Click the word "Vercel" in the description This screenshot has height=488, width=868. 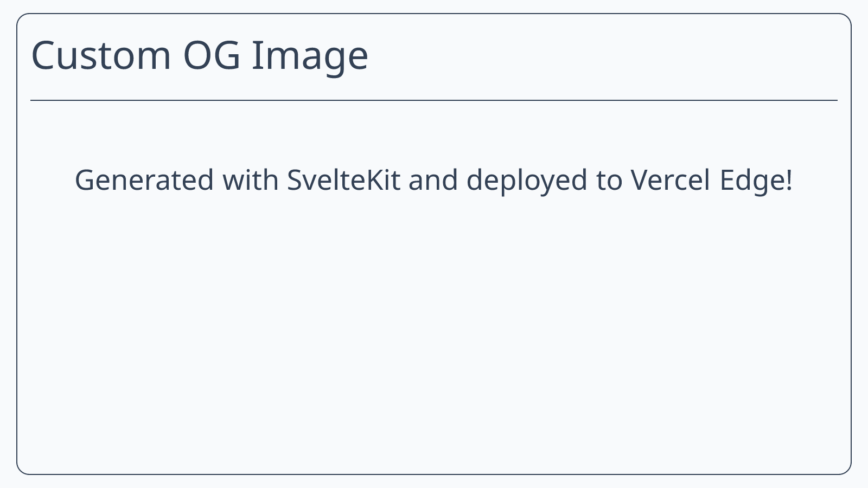click(x=671, y=180)
